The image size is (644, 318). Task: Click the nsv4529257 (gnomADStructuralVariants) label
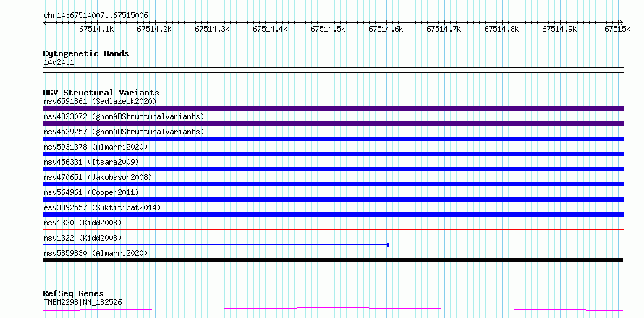(x=124, y=132)
